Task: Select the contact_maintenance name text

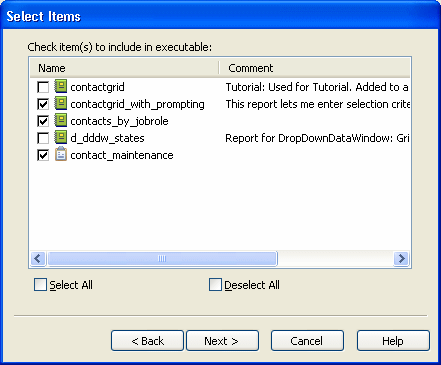Action: point(122,155)
